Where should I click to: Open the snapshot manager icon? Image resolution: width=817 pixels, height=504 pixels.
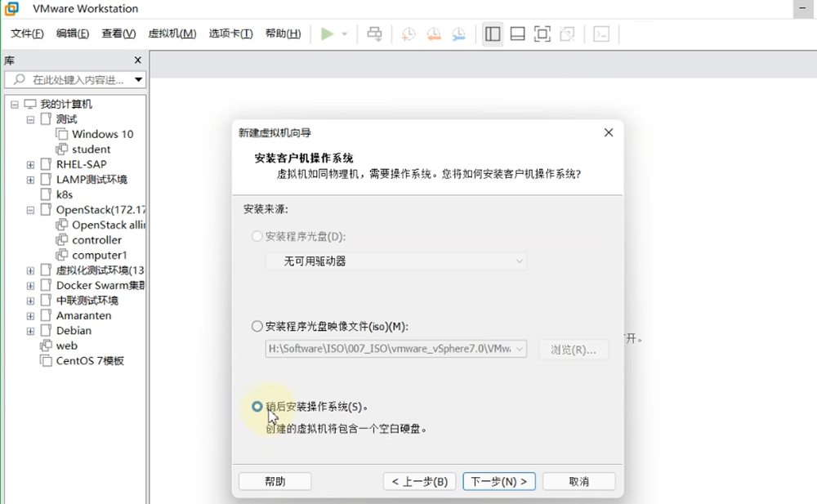pos(458,34)
